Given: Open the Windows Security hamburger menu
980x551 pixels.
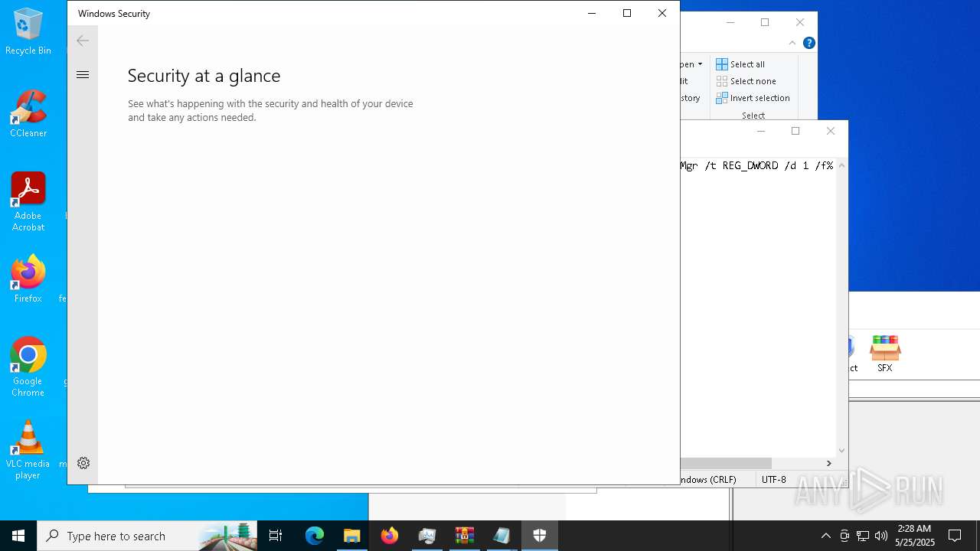Looking at the screenshot, I should (x=83, y=75).
